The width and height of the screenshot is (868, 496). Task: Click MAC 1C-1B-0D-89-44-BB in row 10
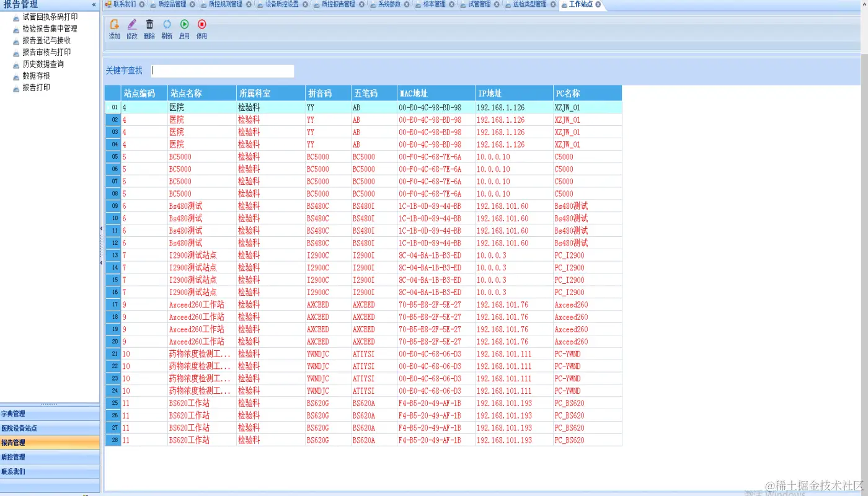point(430,218)
